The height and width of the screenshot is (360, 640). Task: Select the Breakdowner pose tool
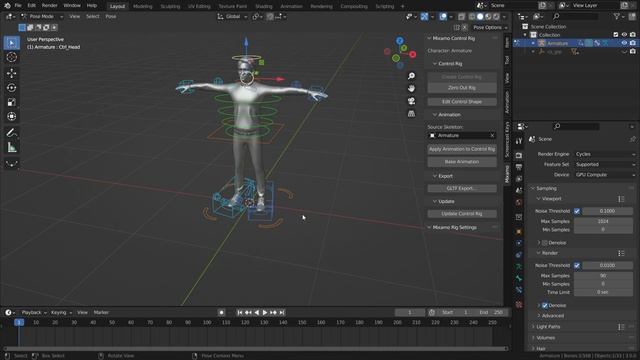coord(11,164)
